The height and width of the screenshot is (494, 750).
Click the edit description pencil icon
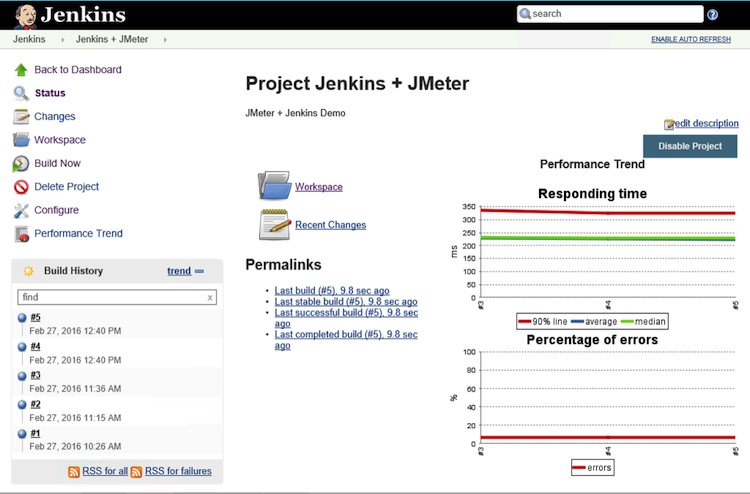pyautogui.click(x=669, y=124)
